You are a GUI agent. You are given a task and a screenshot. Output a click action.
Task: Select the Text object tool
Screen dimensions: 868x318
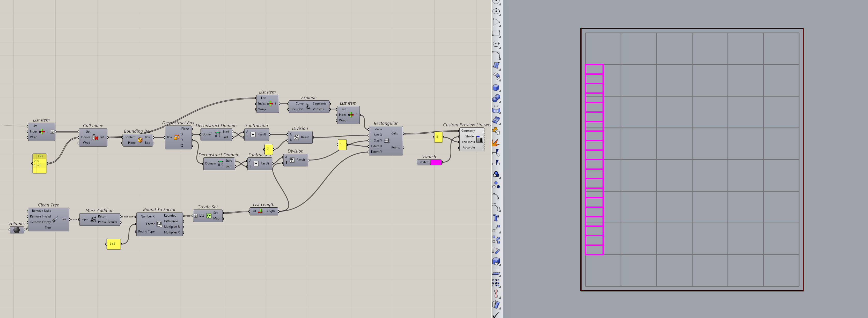coord(496,218)
